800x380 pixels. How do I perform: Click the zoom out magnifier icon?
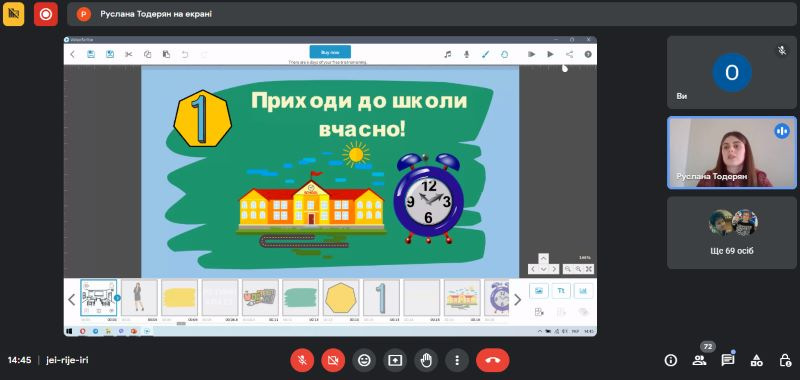tap(568, 269)
